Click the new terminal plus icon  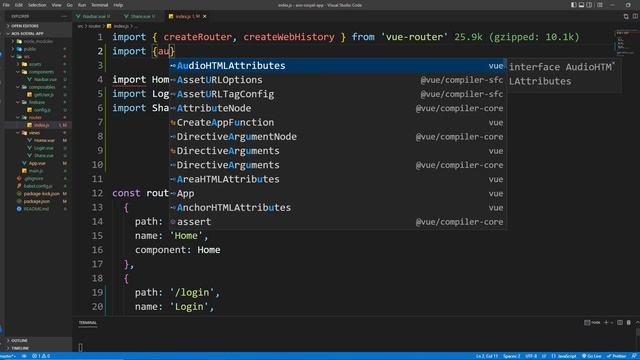pyautogui.click(x=606, y=322)
